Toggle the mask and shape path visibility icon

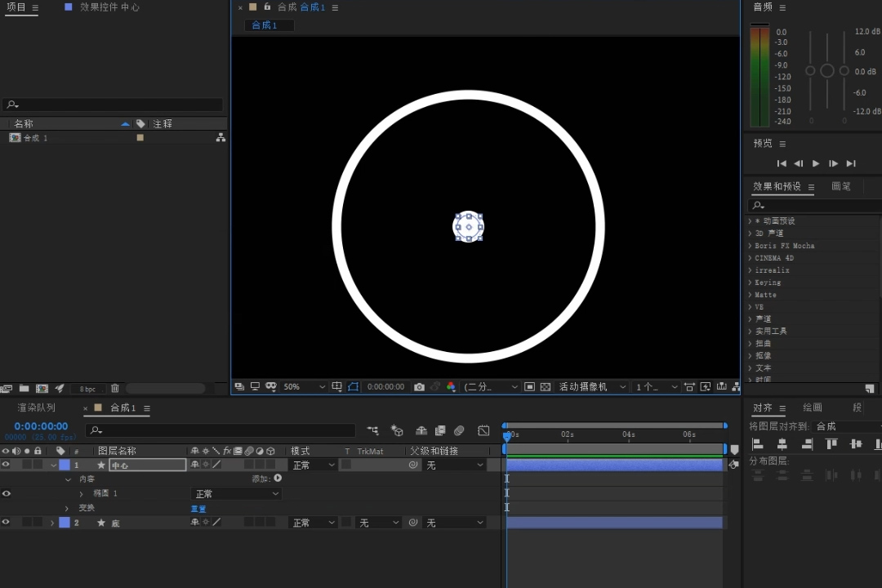point(354,386)
